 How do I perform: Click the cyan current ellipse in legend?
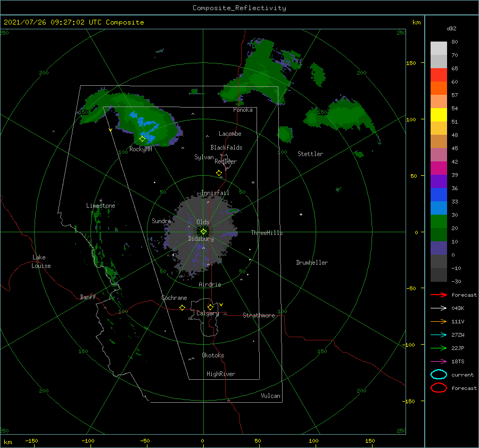(439, 374)
